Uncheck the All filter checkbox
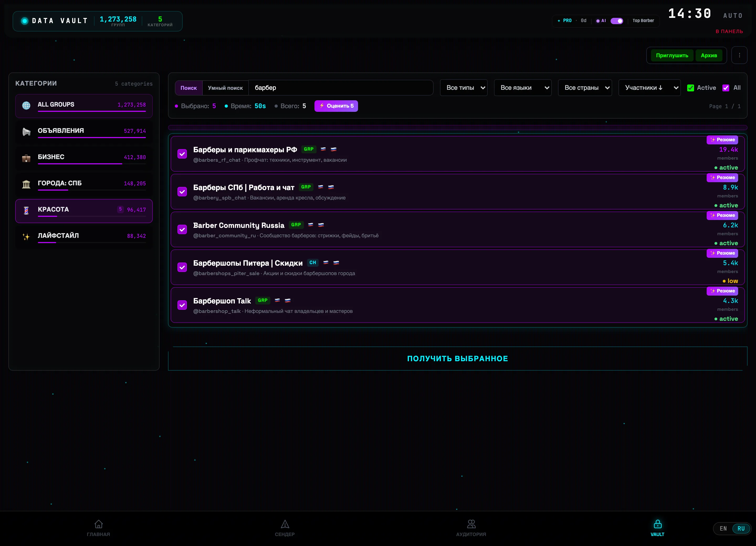Viewport: 756px width, 546px height. [726, 88]
